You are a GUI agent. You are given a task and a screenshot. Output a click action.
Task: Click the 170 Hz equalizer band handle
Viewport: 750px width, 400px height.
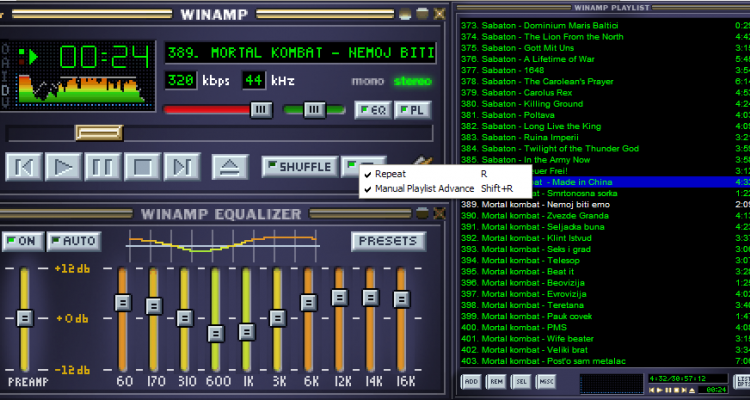pyautogui.click(x=154, y=306)
